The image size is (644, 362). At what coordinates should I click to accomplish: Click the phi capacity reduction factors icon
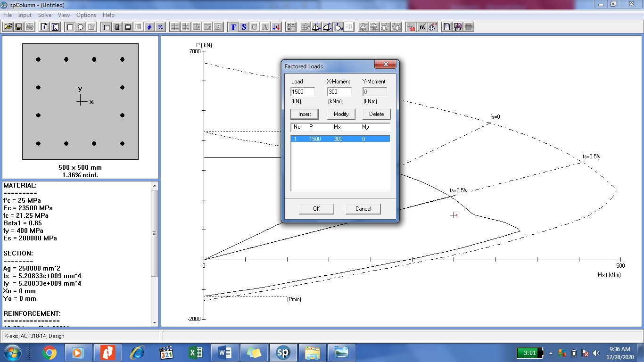click(149, 27)
